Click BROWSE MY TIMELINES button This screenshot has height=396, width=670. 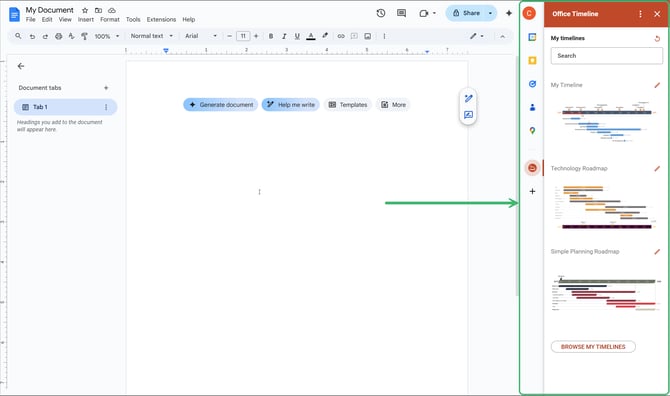tap(593, 346)
